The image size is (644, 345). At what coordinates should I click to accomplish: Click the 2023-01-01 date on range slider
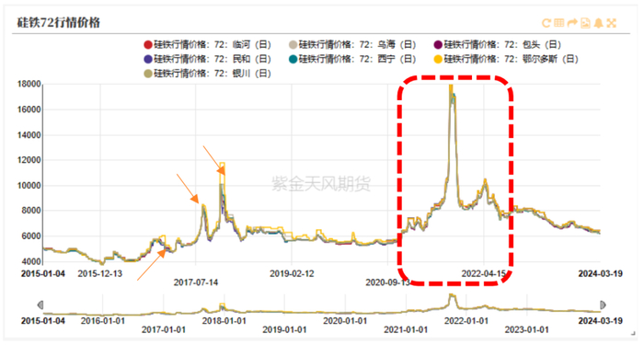click(x=527, y=329)
